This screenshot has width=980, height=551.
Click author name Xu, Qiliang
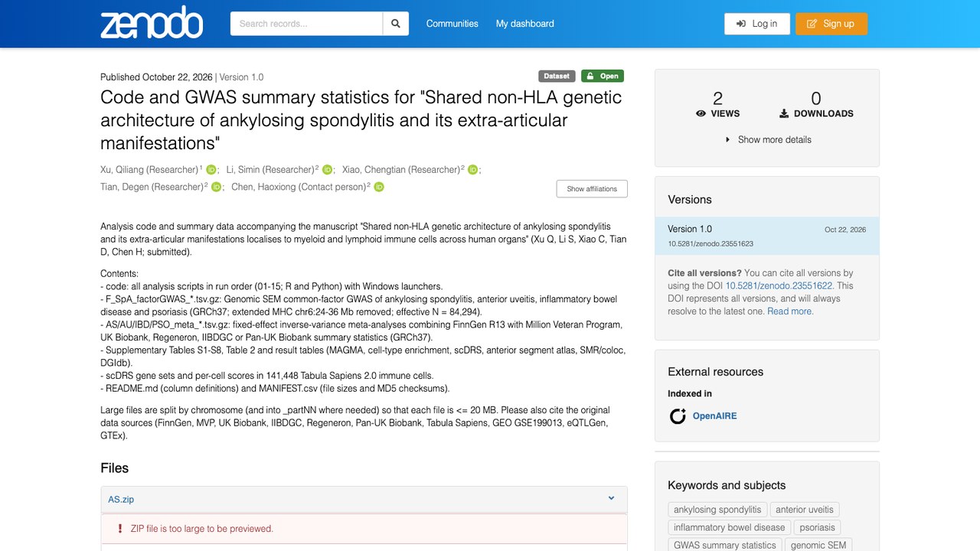(150, 170)
